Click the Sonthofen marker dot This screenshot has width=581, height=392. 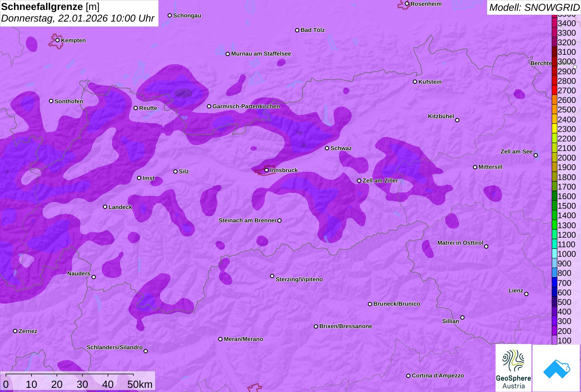51,101
